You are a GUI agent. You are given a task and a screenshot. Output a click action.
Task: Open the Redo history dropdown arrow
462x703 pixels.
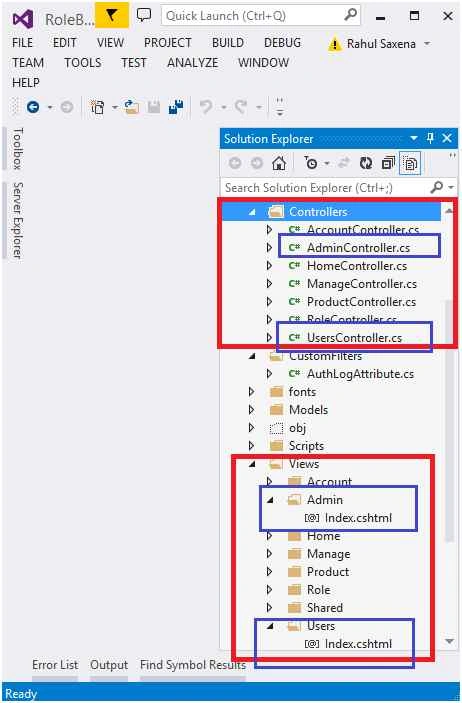click(258, 108)
